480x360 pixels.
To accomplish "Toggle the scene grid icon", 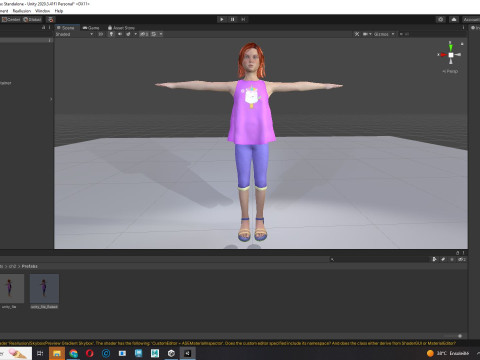I will 154,34.
